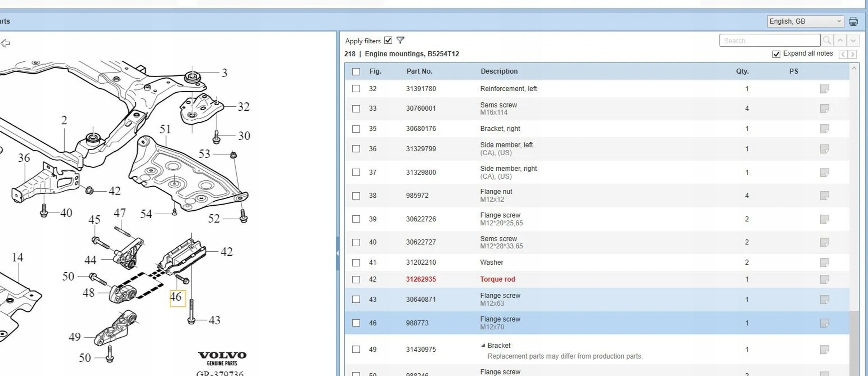Click in the Search input field
The height and width of the screenshot is (376, 868).
[x=769, y=41]
